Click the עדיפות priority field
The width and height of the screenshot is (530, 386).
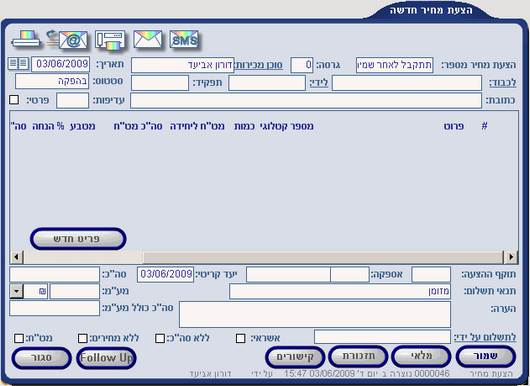coord(72,100)
